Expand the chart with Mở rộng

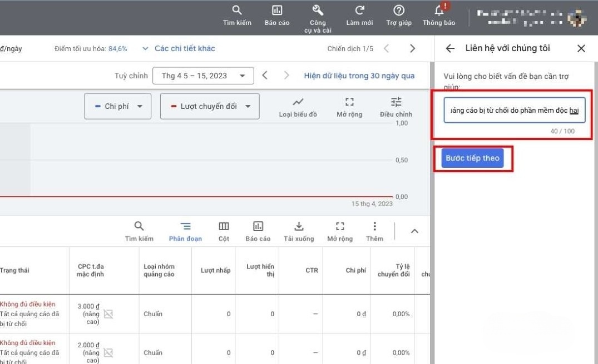[349, 107]
